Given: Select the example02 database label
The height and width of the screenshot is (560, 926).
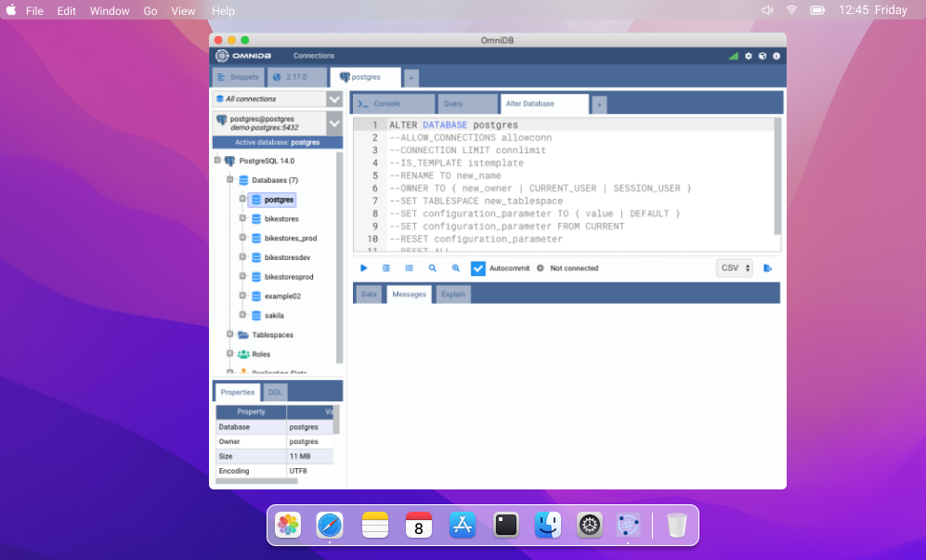Looking at the screenshot, I should coord(282,296).
